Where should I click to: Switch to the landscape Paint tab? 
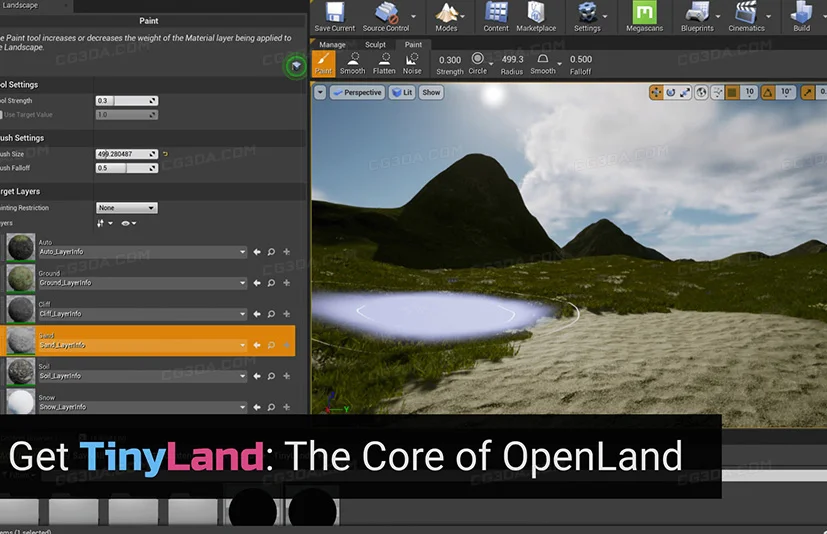413,45
